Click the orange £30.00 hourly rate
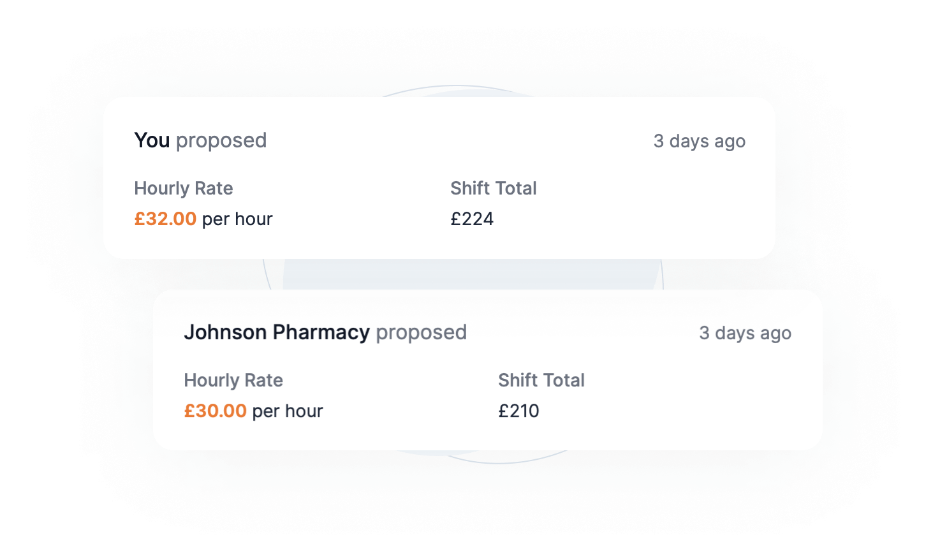This screenshot has width=926, height=560. [215, 411]
